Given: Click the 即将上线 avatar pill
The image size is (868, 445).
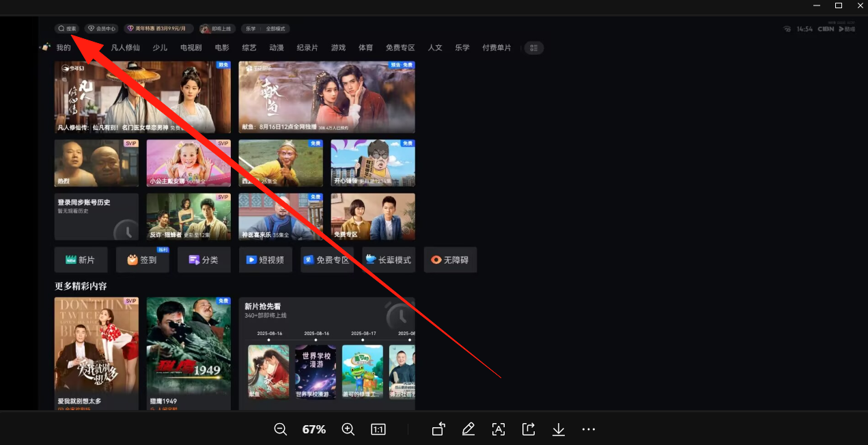Looking at the screenshot, I should pyautogui.click(x=217, y=29).
